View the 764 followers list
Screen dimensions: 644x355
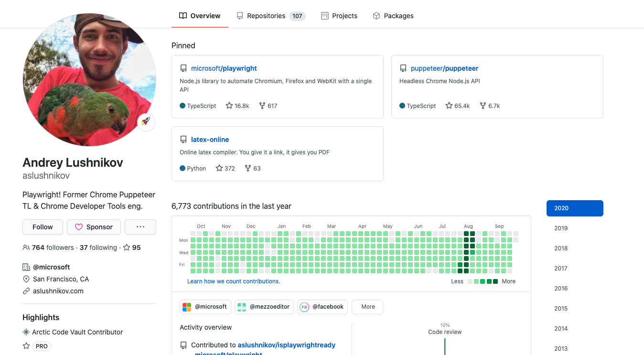[48, 247]
